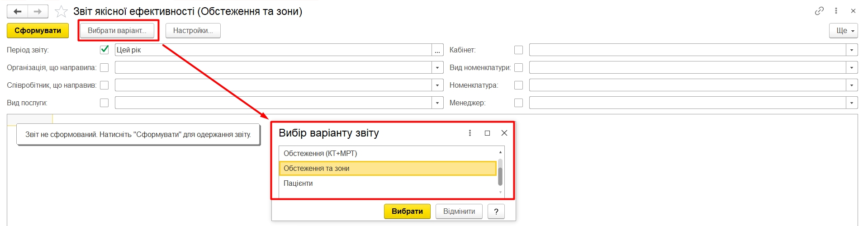Close the 'Вибір варіанту звіту' dialog
The width and height of the screenshot is (868, 226).
tap(504, 133)
